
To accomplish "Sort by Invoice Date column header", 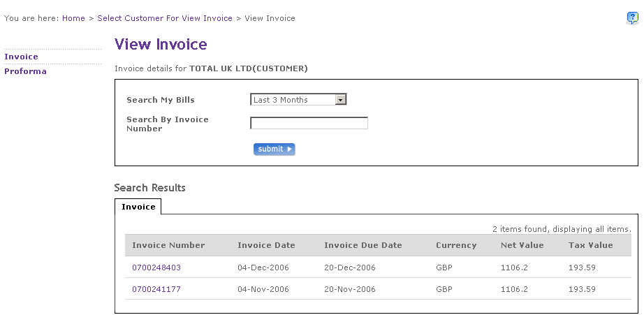I will coord(266,245).
